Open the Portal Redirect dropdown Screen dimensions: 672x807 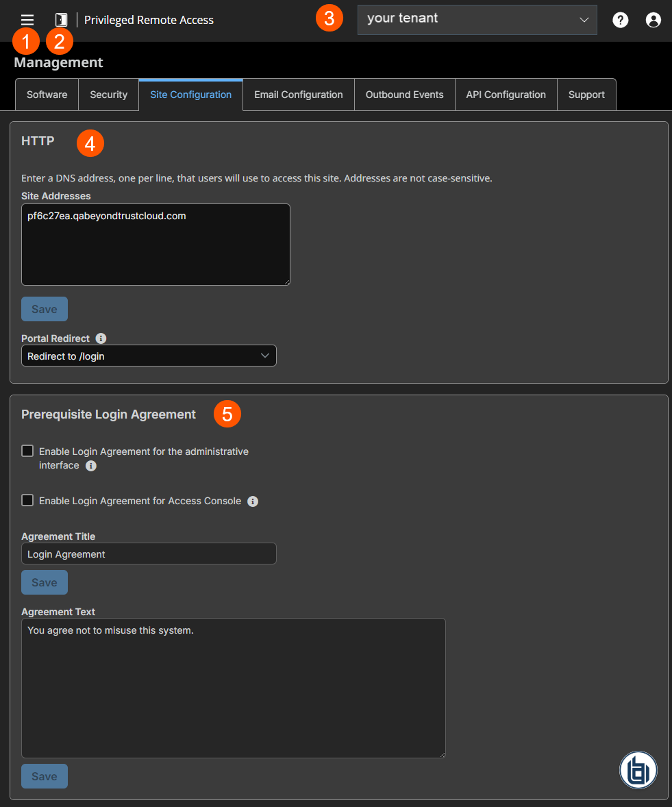tap(149, 356)
